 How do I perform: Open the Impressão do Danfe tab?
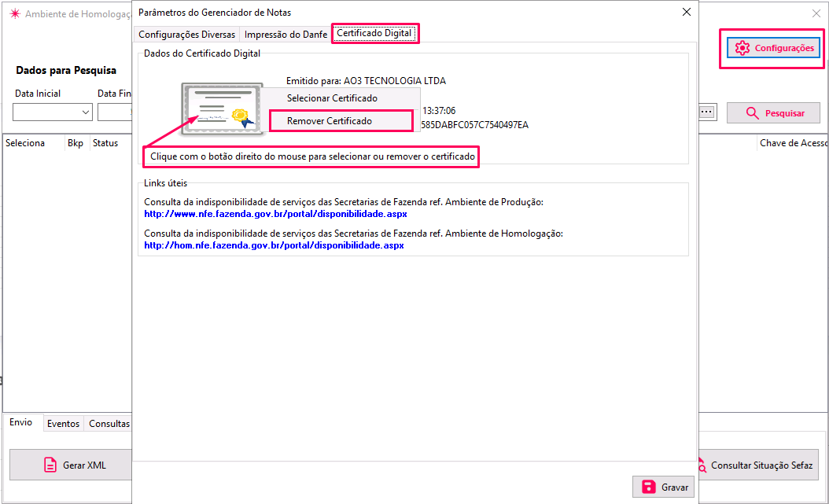(286, 35)
